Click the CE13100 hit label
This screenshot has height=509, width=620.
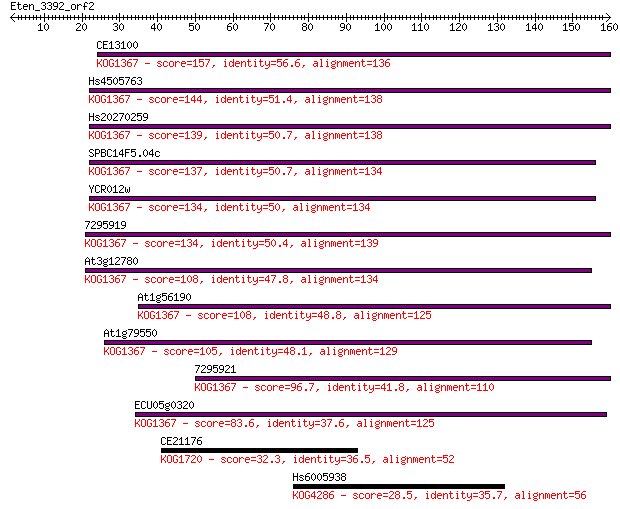tap(117, 45)
